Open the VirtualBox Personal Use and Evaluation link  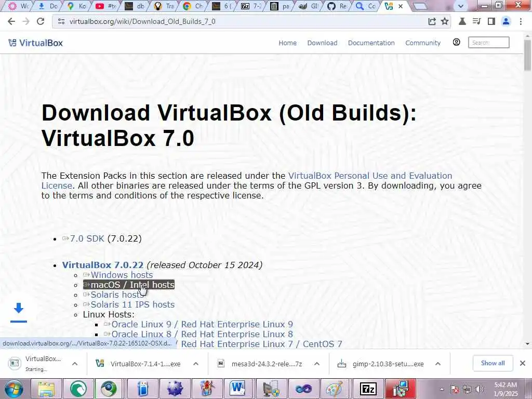click(370, 176)
